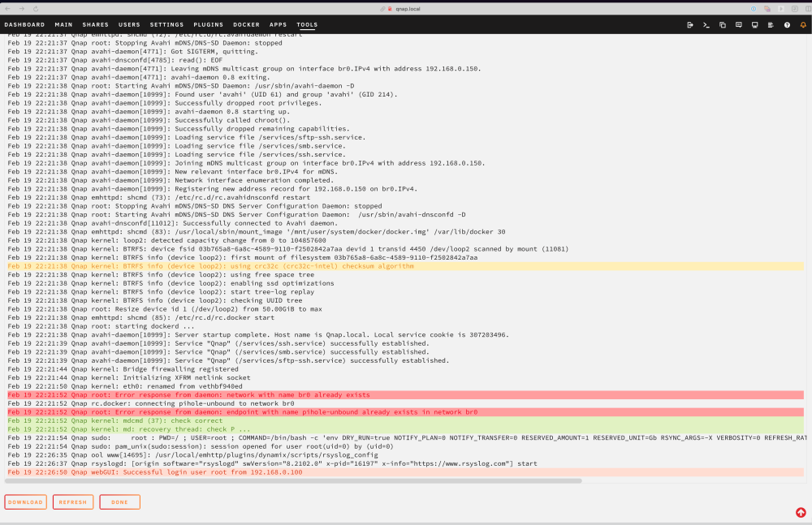Click the 'loop2: detected capacity change' line
Screen dimensions: 812x525
pyautogui.click(x=166, y=240)
